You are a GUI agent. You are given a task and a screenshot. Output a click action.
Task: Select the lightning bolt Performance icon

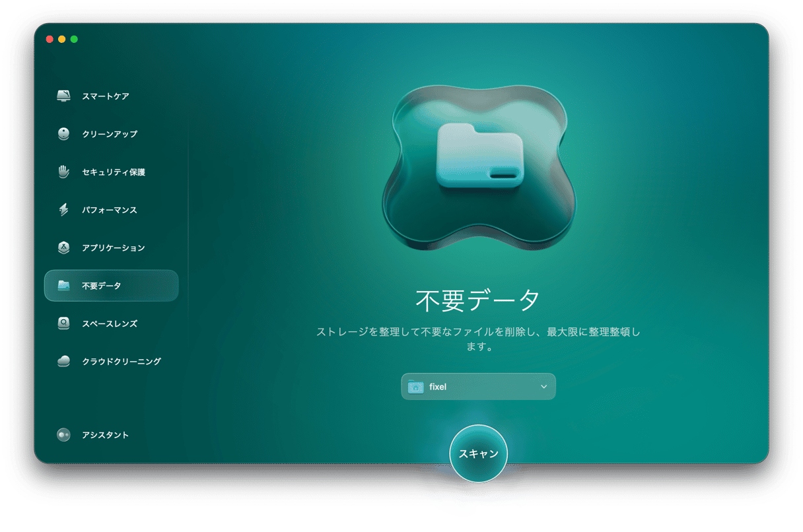tap(63, 210)
